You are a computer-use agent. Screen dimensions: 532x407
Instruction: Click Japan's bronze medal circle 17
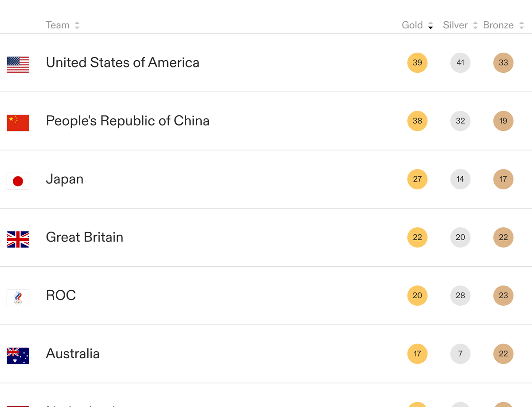[503, 179]
